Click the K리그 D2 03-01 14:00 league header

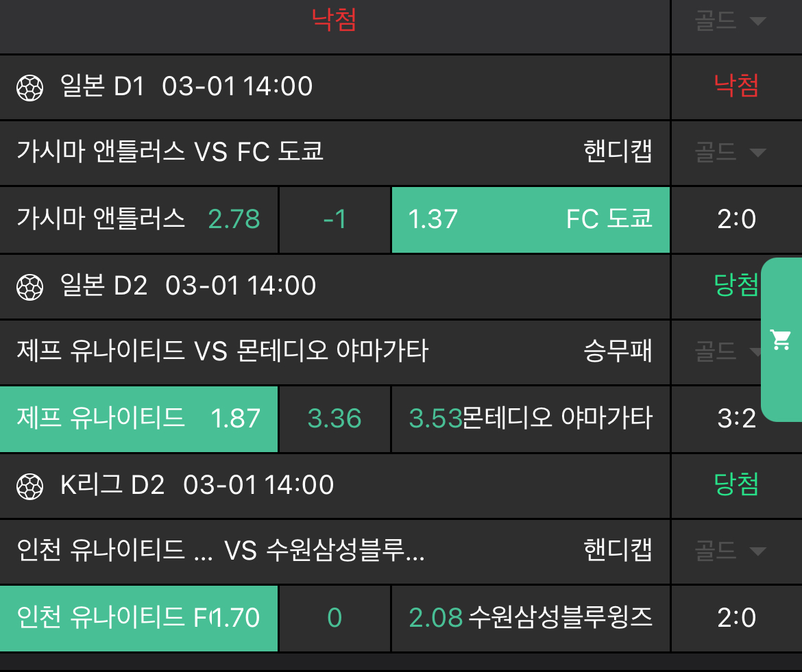(x=197, y=485)
